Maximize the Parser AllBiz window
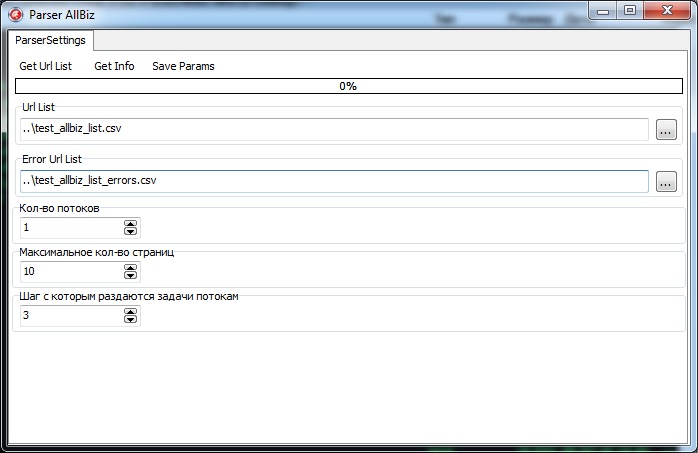This screenshot has width=698, height=453. [x=629, y=11]
